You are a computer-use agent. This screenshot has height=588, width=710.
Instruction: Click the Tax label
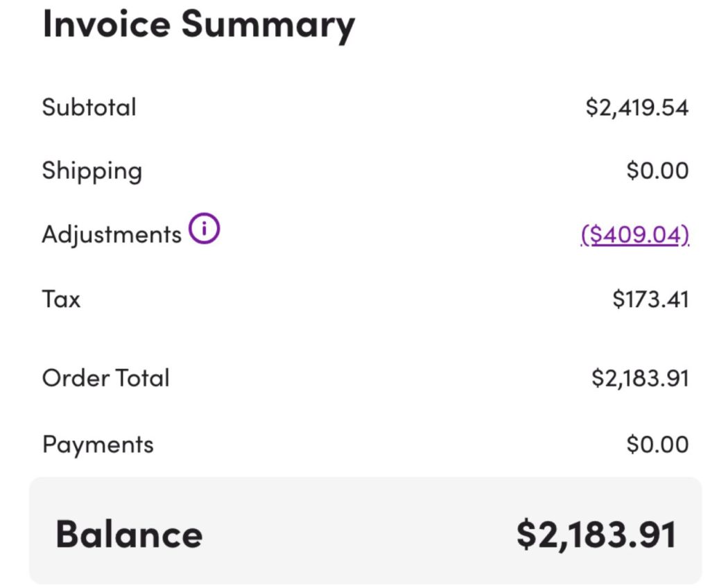pyautogui.click(x=61, y=299)
